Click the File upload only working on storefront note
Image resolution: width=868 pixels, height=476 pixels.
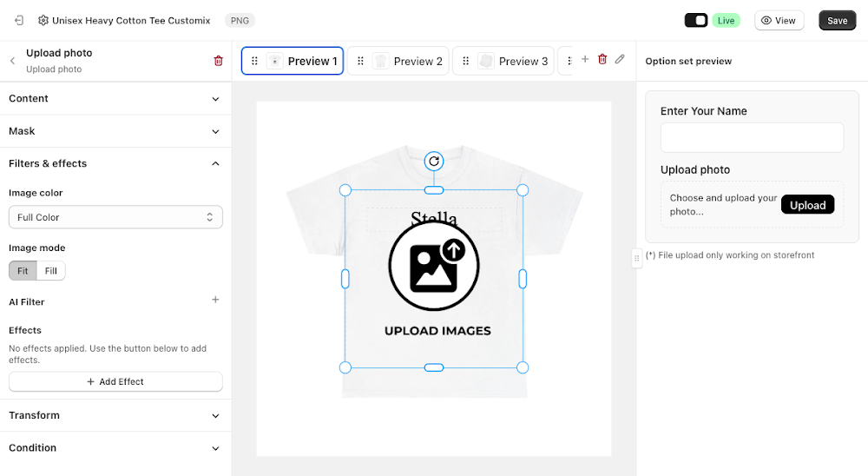pos(730,255)
